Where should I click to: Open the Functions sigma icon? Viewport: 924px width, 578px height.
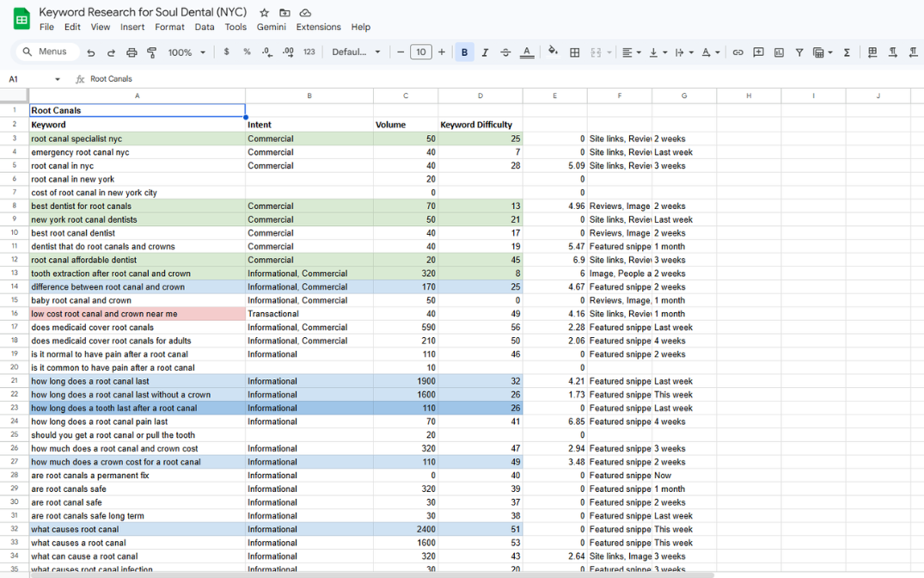(x=847, y=52)
